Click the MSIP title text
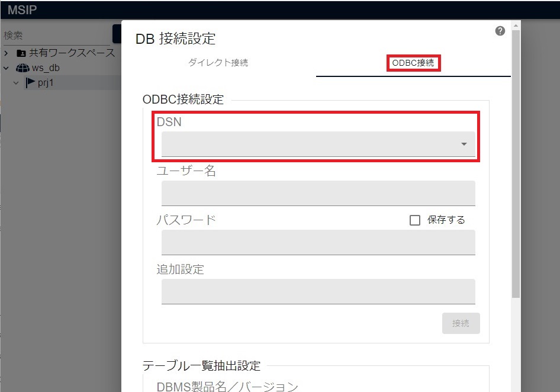Image resolution: width=560 pixels, height=392 pixels. [22, 9]
